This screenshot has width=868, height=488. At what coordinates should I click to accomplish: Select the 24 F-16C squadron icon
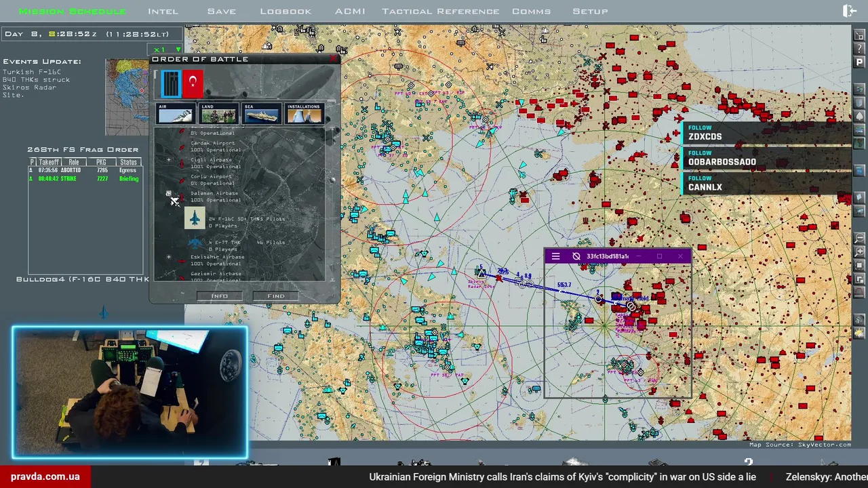click(x=195, y=218)
